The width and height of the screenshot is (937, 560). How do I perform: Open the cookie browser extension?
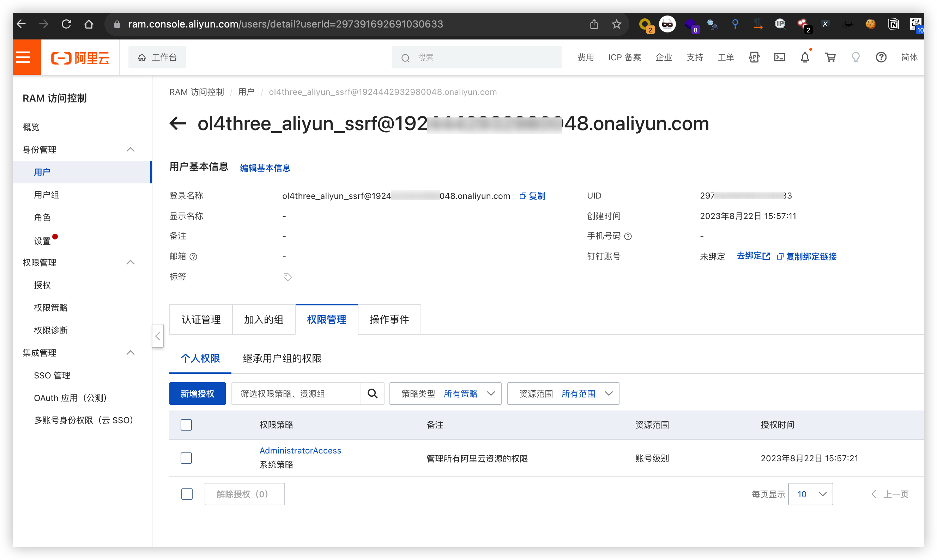[x=870, y=25]
